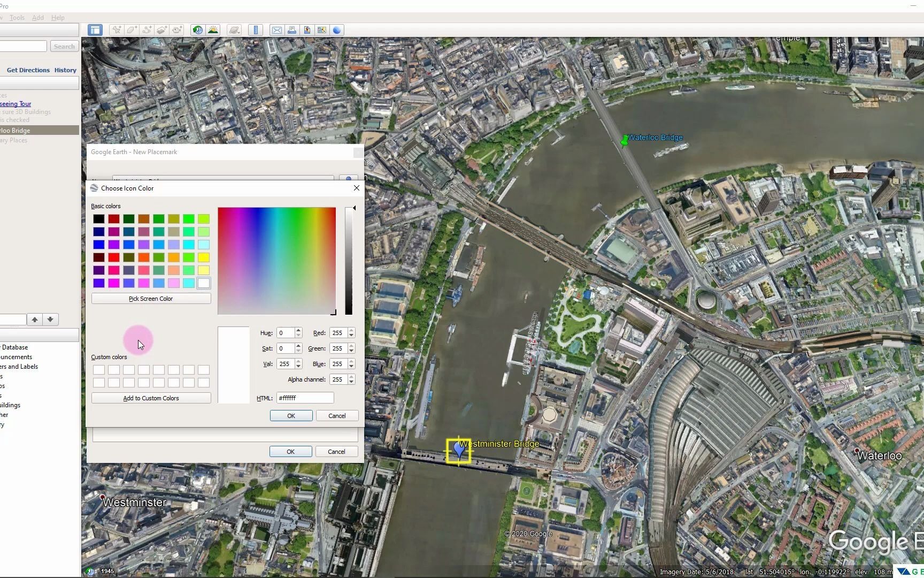Screen dimensions: 924x578
Task: Open the ruler measurement tool
Action: pos(256,30)
